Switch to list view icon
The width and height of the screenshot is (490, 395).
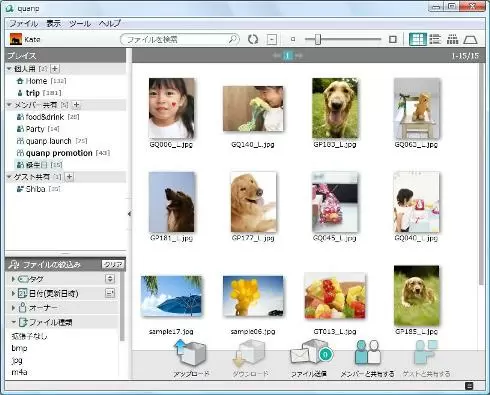tap(435, 39)
